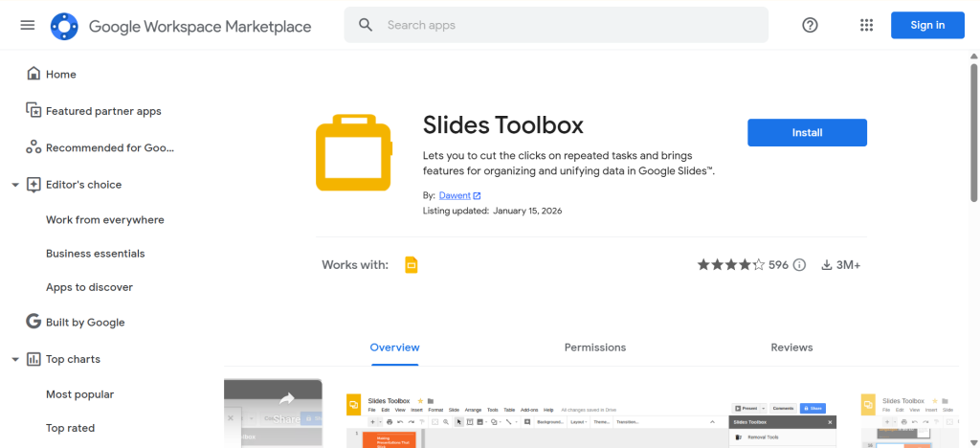Screen dimensions: 980x448
Task: Click inside the Search apps field
Action: [x=556, y=25]
